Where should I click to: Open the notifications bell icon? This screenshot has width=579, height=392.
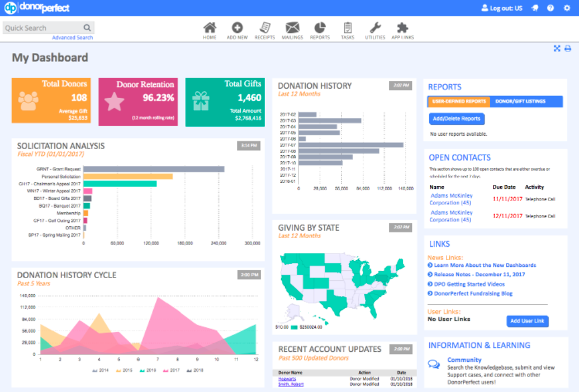coord(535,8)
